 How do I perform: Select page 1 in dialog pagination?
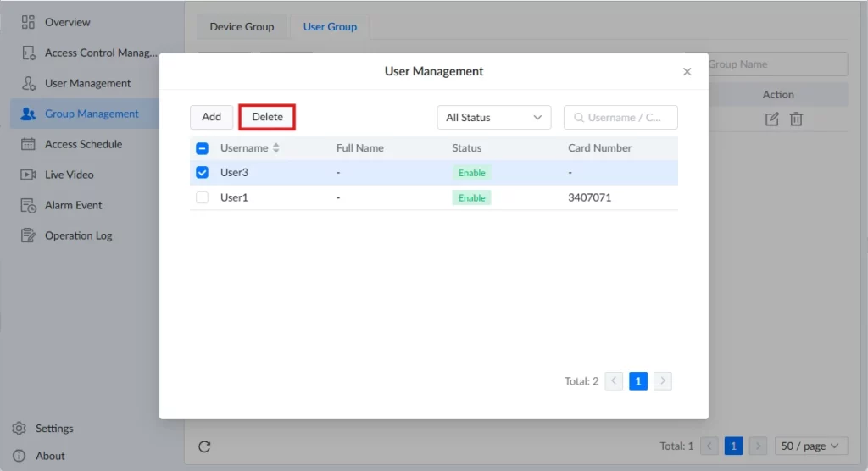(638, 381)
